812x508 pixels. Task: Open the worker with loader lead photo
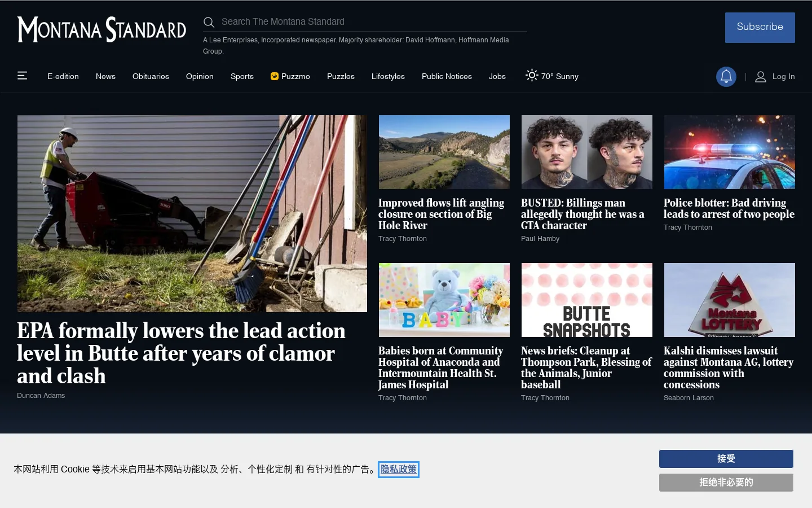(192, 213)
